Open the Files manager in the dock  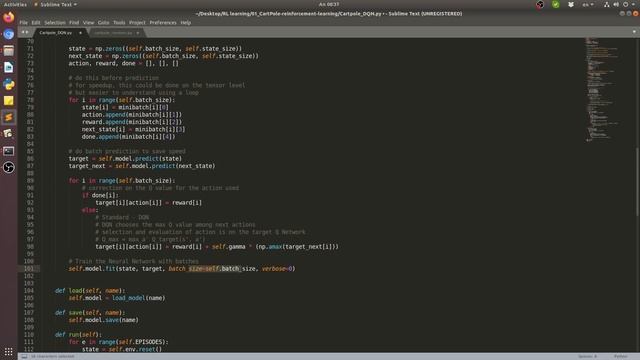[x=9, y=51]
